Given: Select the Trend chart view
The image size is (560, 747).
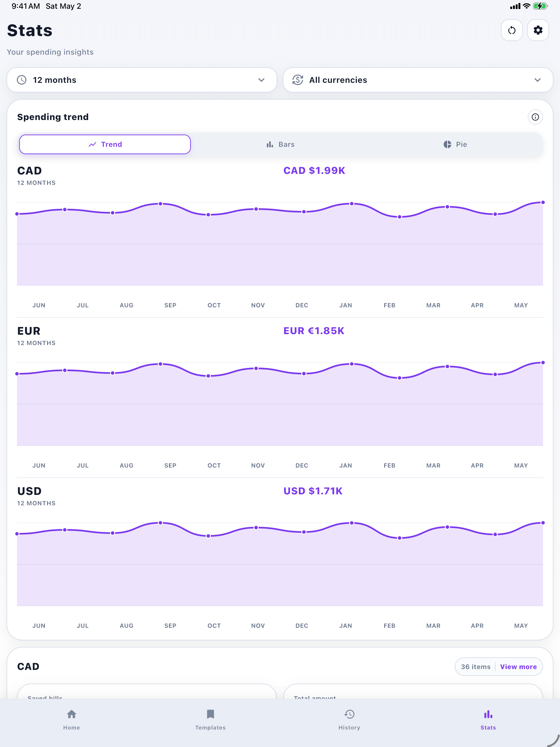Looking at the screenshot, I should 105,145.
